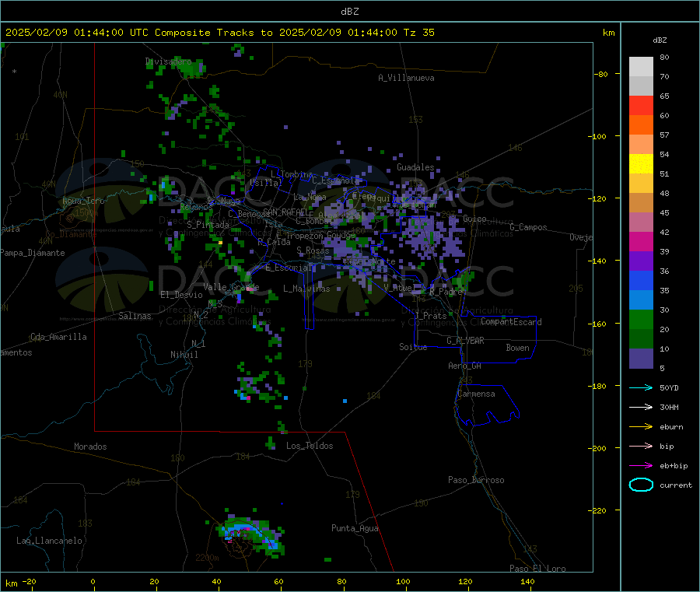Screen dimensions: 700x592
Task: Click the dBZ title at top
Action: (349, 12)
